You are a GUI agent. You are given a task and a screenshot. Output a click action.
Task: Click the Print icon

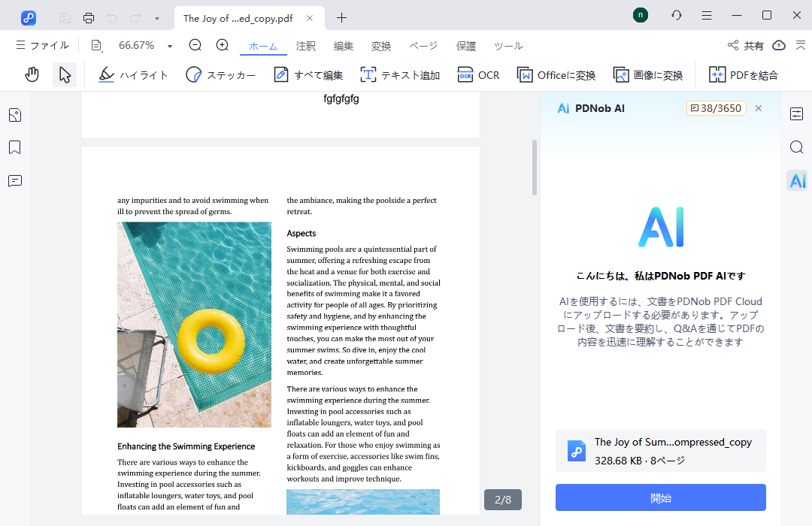tap(88, 17)
